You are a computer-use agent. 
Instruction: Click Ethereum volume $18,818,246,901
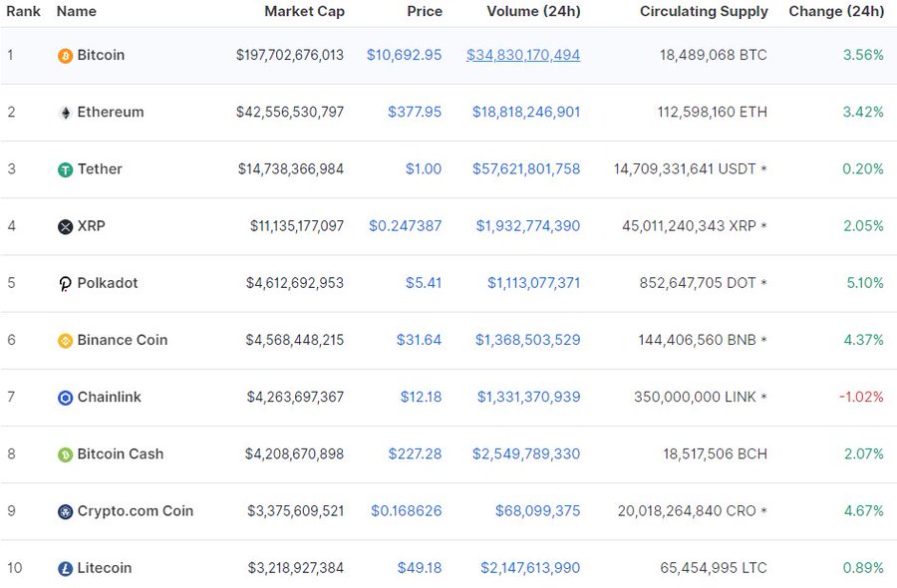pos(526,112)
